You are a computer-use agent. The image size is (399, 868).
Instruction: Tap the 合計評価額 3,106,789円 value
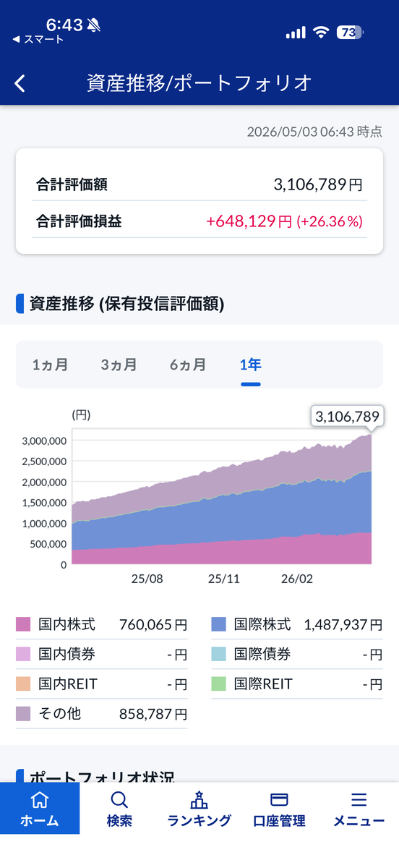tap(318, 185)
